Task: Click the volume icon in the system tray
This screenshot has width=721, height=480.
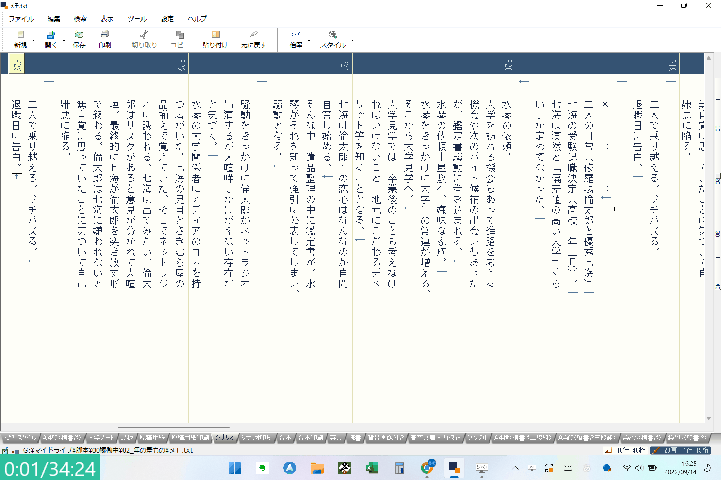Action: (x=639, y=468)
